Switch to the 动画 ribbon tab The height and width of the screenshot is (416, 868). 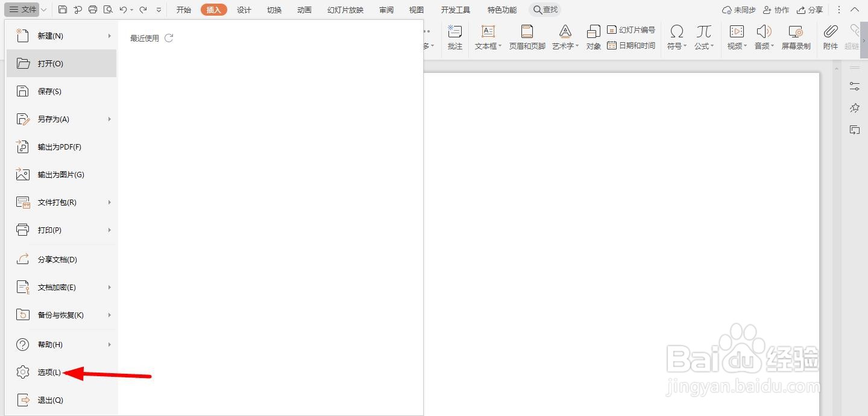(304, 10)
